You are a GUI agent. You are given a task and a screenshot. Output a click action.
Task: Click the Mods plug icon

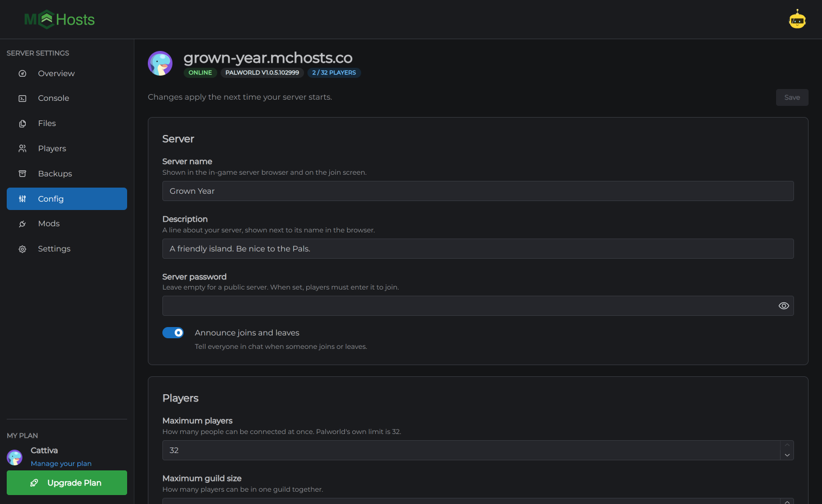click(x=22, y=224)
